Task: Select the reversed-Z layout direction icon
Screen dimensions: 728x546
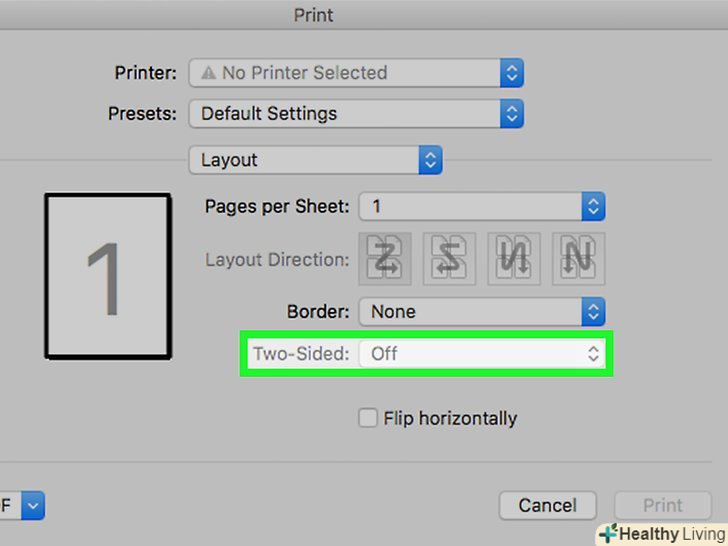Action: 449,259
